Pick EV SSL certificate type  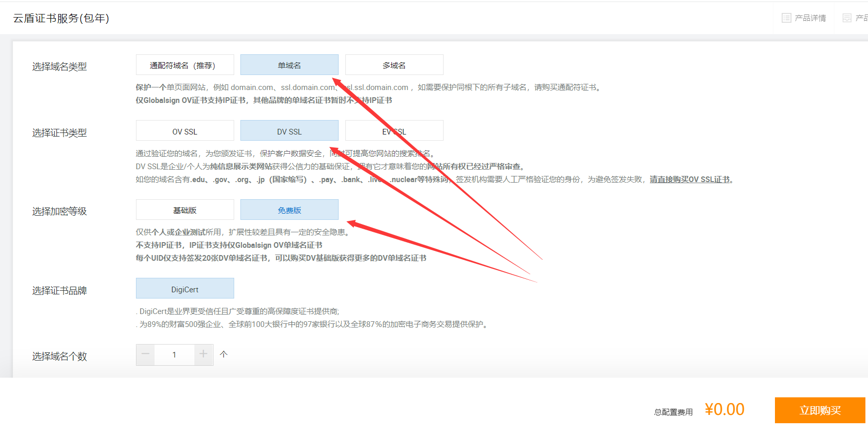394,131
